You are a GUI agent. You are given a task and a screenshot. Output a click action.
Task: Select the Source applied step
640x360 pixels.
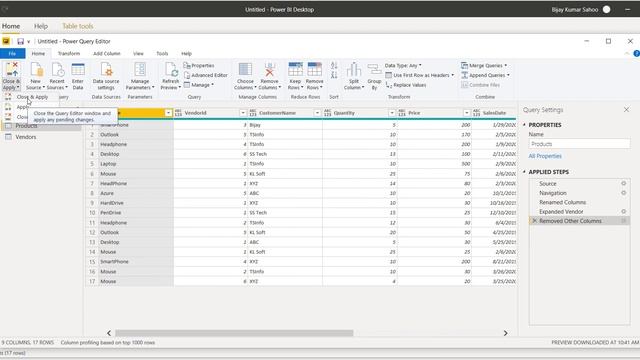[548, 184]
